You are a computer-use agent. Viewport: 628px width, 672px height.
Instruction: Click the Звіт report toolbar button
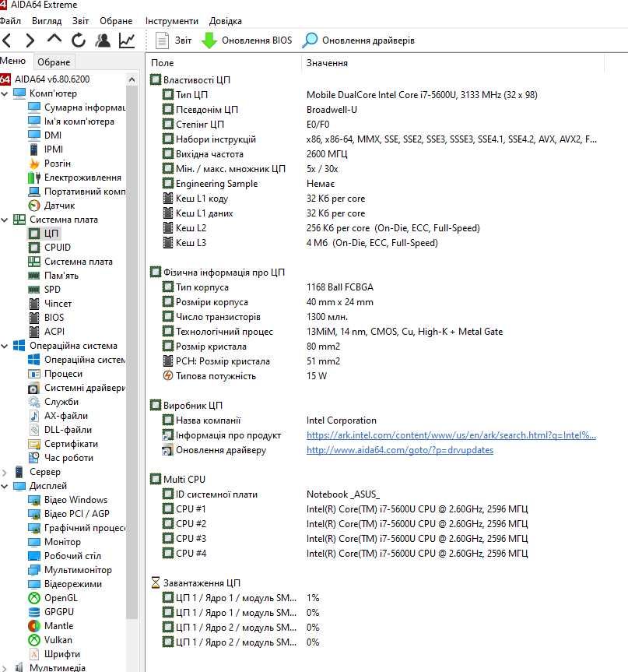[174, 40]
